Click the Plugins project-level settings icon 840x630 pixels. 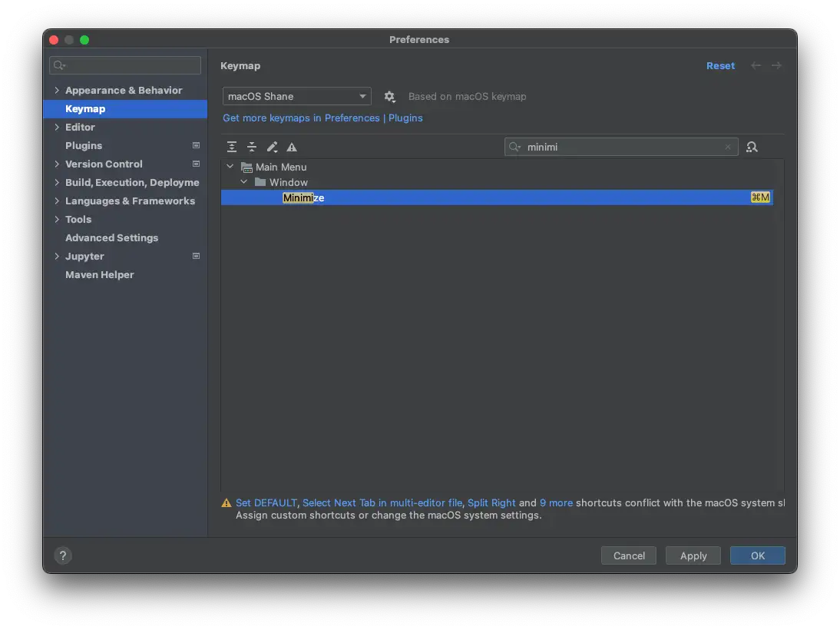196,145
